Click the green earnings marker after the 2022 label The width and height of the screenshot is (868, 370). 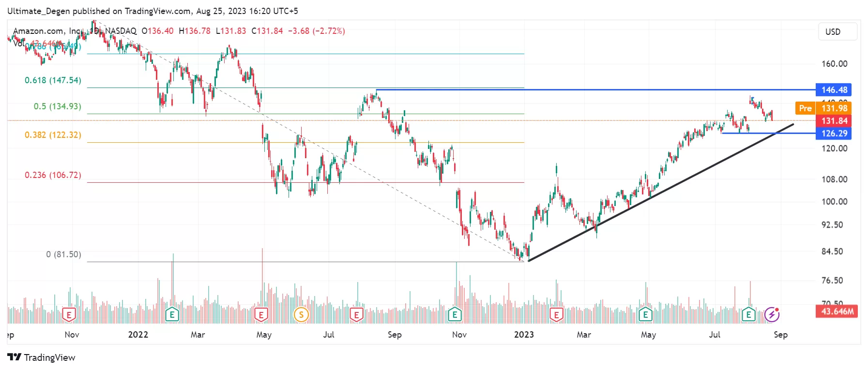coord(172,315)
